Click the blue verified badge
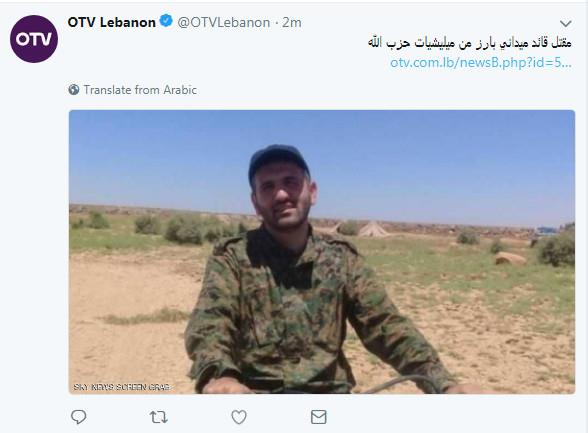This screenshot has height=433, width=588. 166,21
